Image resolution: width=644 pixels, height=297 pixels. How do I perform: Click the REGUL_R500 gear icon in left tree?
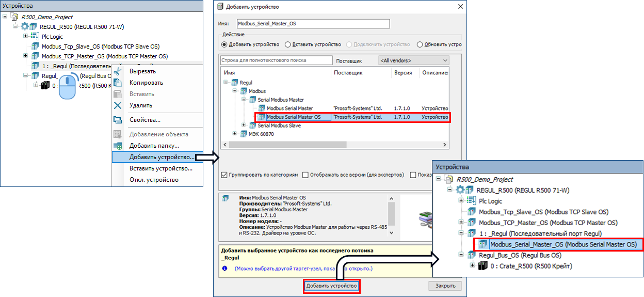[25, 27]
